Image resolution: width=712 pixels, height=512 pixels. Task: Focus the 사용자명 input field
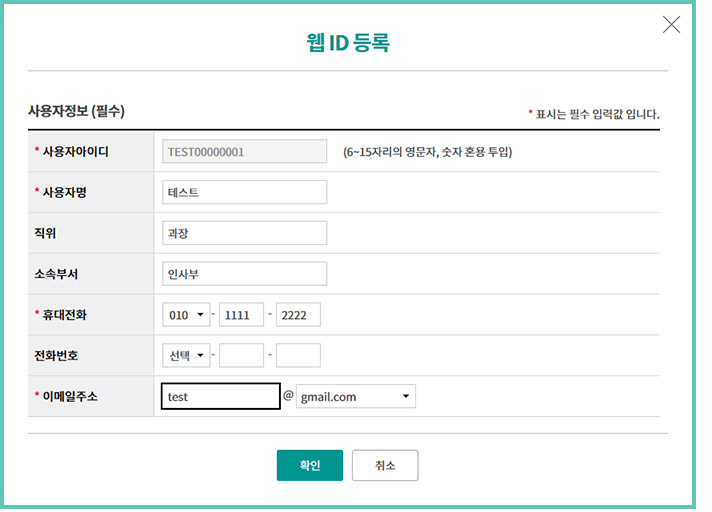coord(244,192)
